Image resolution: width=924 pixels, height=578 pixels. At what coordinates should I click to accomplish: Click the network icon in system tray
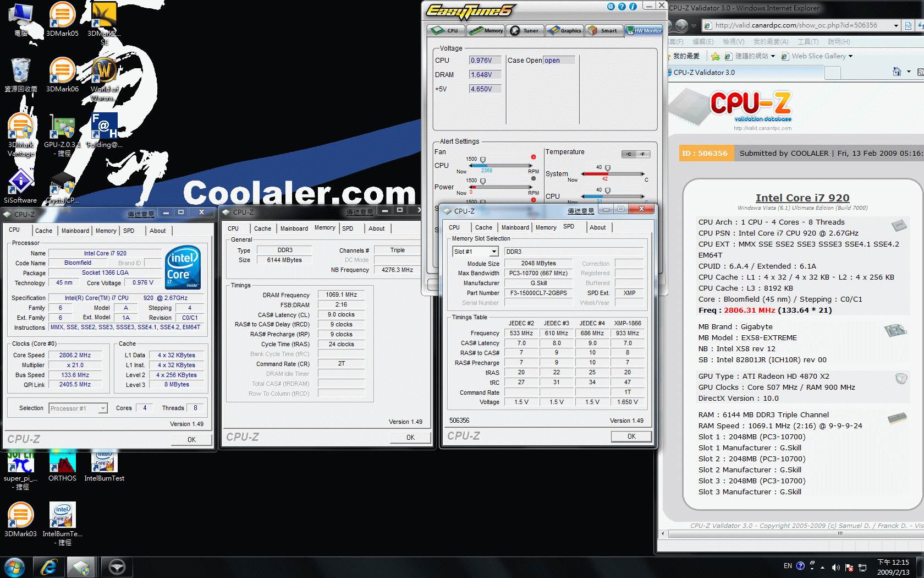pyautogui.click(x=862, y=567)
